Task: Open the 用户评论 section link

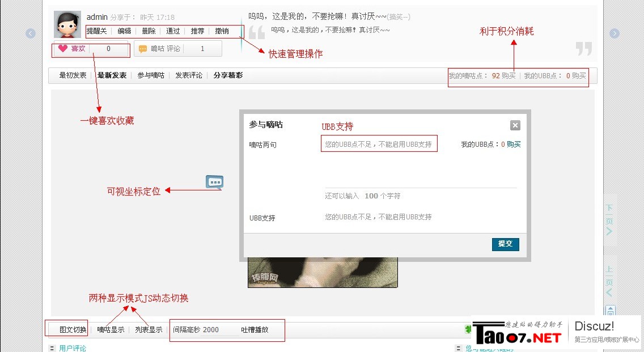Action: point(73,348)
